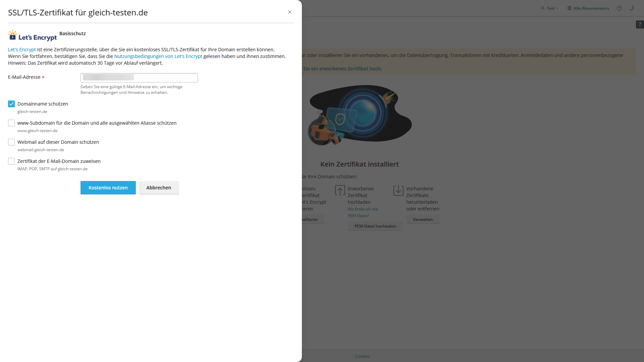This screenshot has width=644, height=362.
Task: Enable protection for the www-Subdomain
Action: [x=11, y=123]
